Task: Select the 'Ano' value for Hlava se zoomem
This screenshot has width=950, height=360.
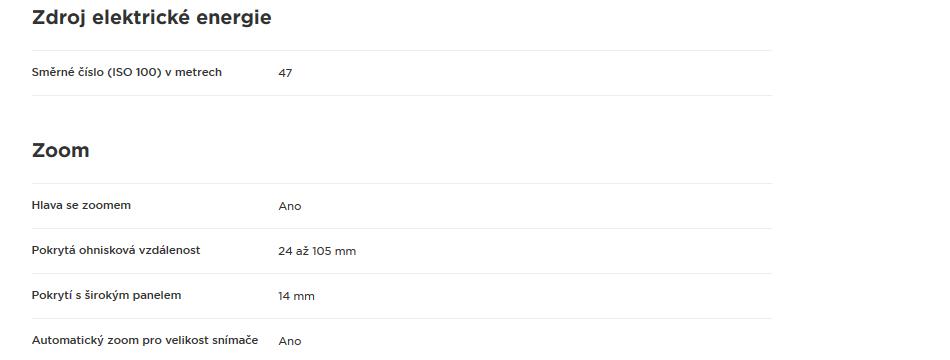Action: (290, 206)
